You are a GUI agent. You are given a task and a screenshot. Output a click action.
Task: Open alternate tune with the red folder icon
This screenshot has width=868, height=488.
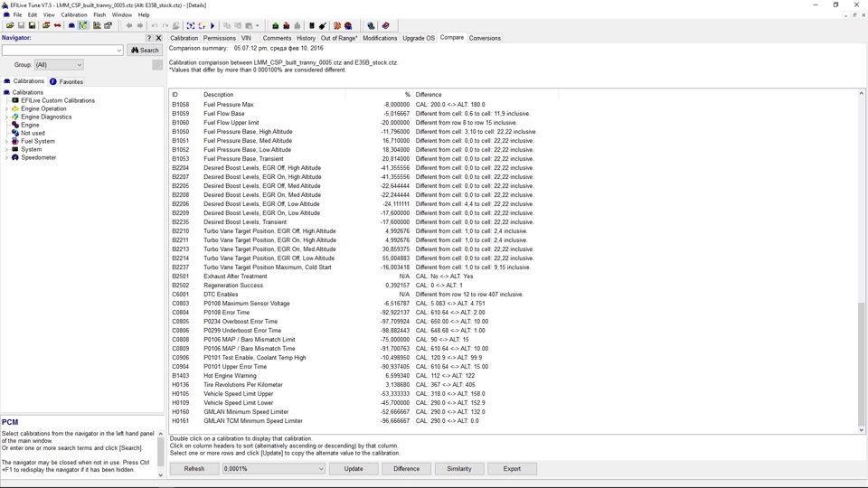click(46, 25)
